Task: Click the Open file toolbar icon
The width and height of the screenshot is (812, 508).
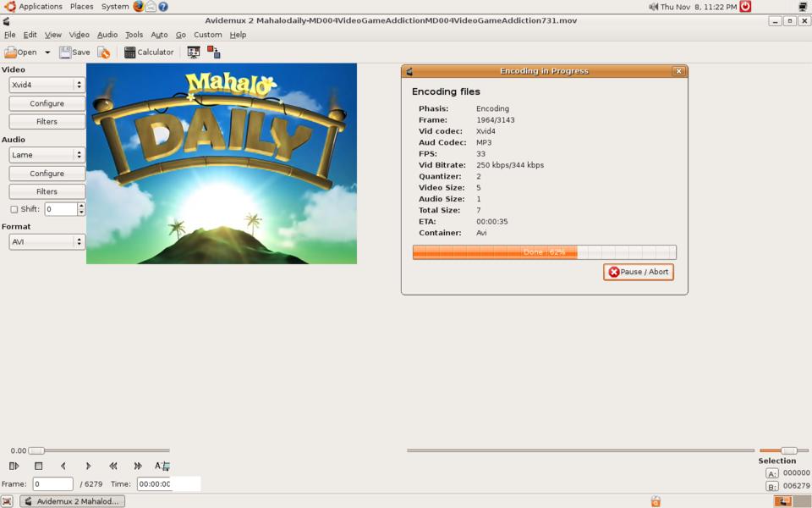Action: pos(20,52)
